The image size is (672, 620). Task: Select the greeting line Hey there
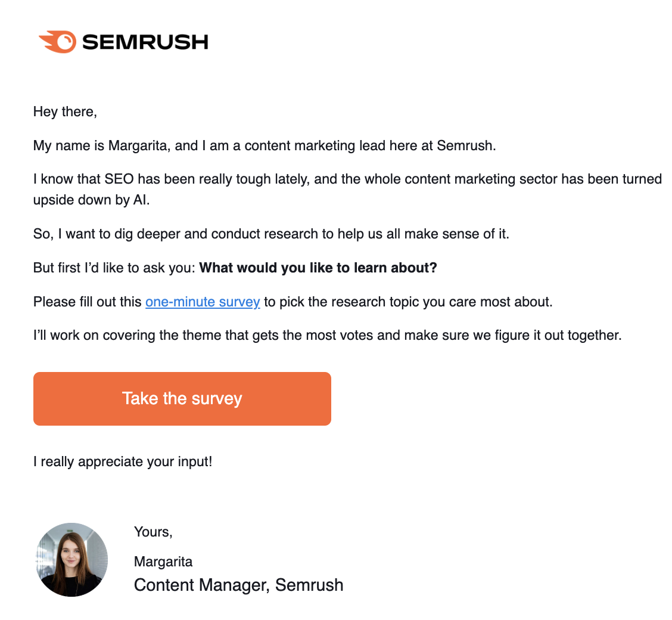coord(65,111)
